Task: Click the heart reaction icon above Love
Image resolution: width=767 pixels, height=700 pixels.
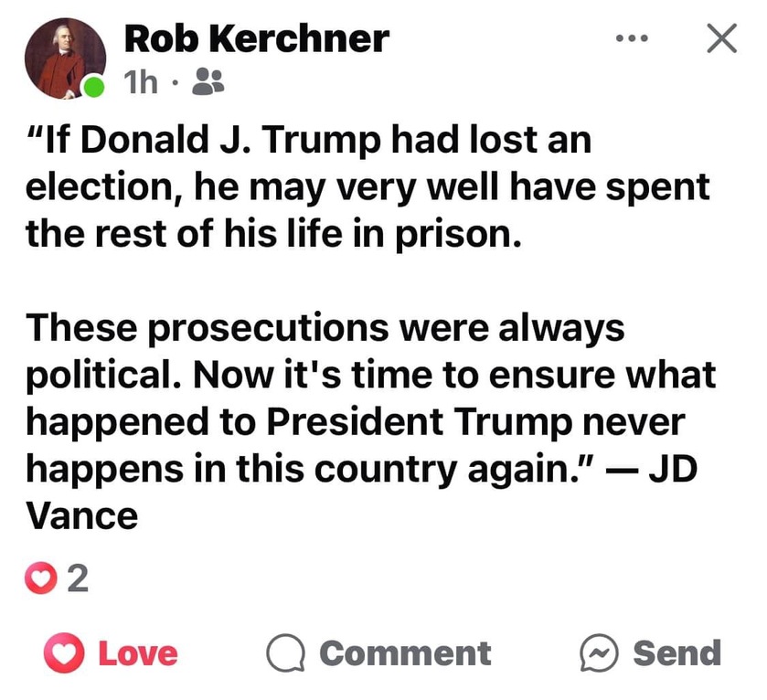Action: [x=40, y=578]
